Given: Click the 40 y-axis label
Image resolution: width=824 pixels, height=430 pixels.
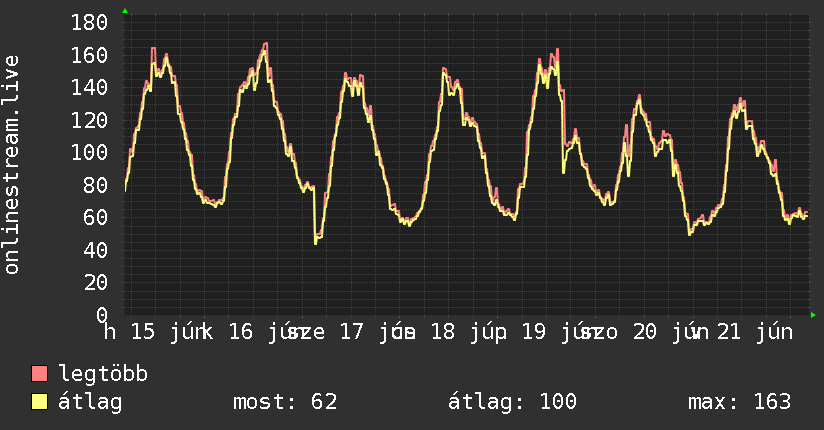Looking at the screenshot, I should coord(96,250).
